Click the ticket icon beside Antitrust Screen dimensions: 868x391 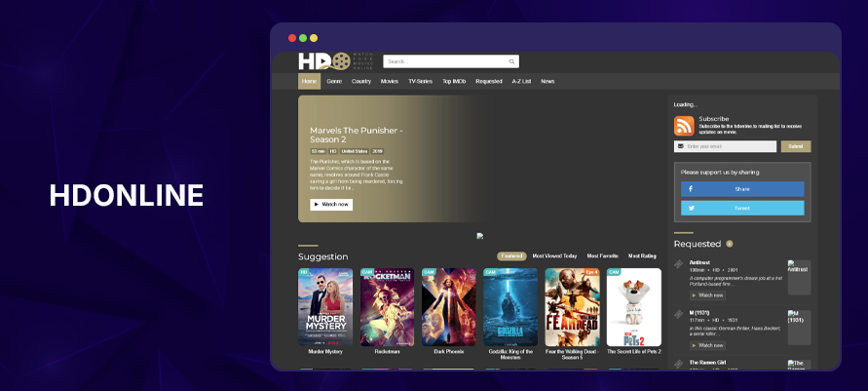tap(679, 264)
